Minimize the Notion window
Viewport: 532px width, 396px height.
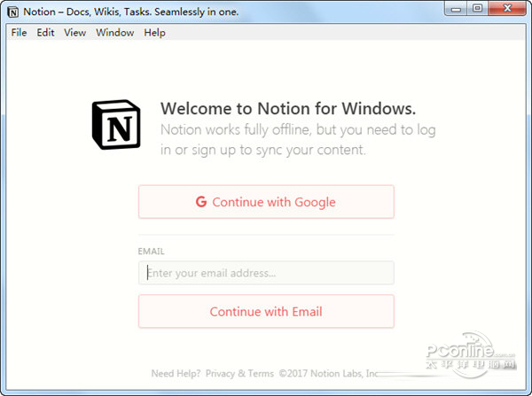pos(457,9)
